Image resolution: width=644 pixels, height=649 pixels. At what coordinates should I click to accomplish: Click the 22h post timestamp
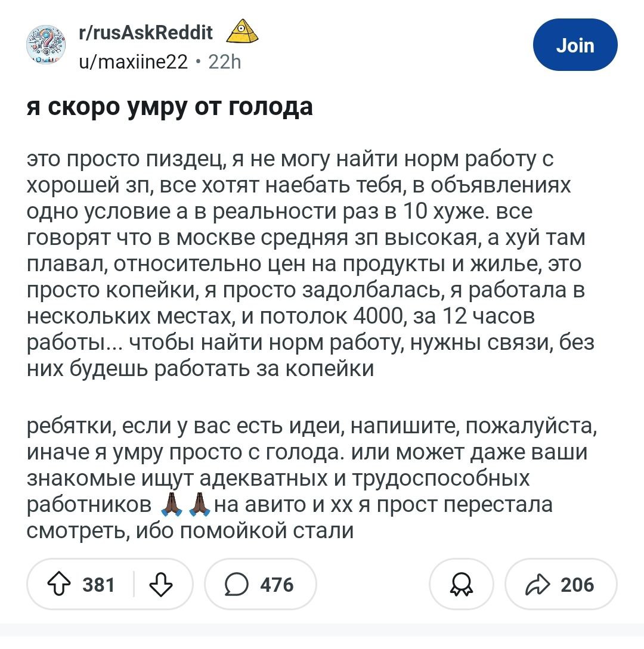[224, 61]
